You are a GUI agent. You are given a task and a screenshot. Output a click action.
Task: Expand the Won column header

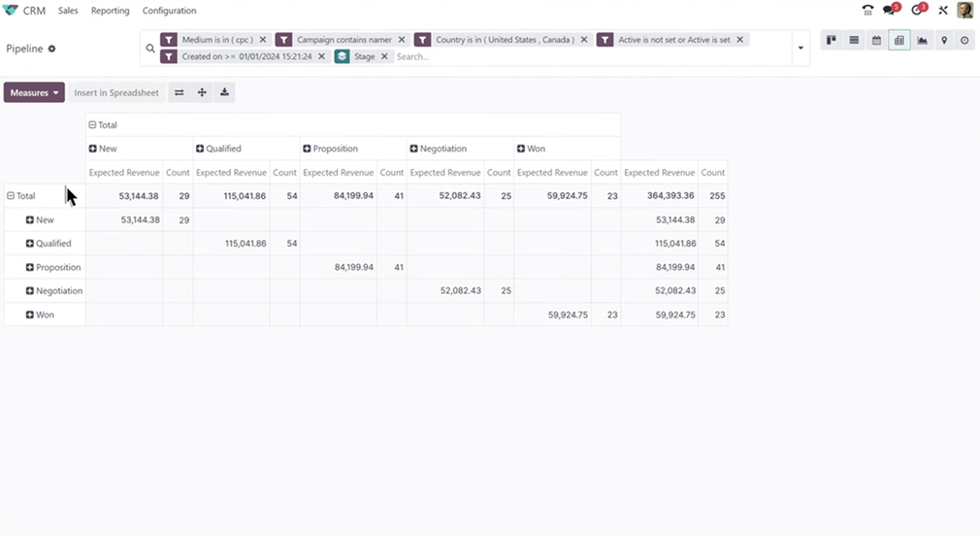click(x=521, y=149)
